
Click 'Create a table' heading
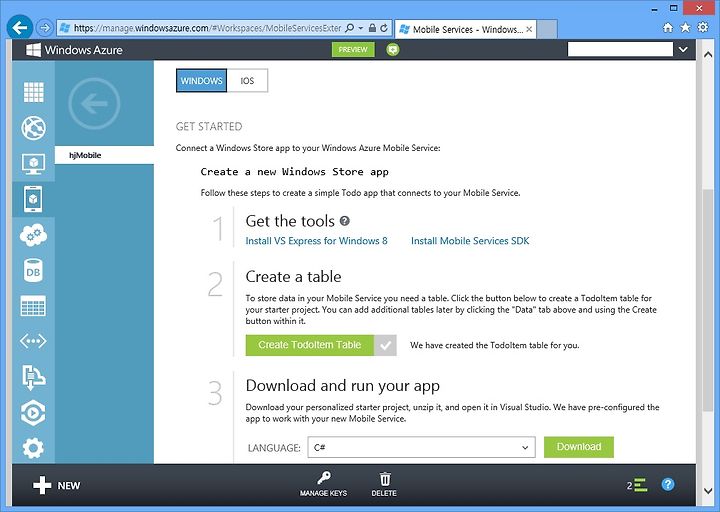click(x=293, y=276)
